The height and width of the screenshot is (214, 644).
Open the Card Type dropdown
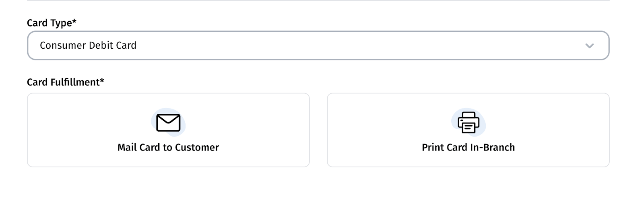[x=318, y=45]
